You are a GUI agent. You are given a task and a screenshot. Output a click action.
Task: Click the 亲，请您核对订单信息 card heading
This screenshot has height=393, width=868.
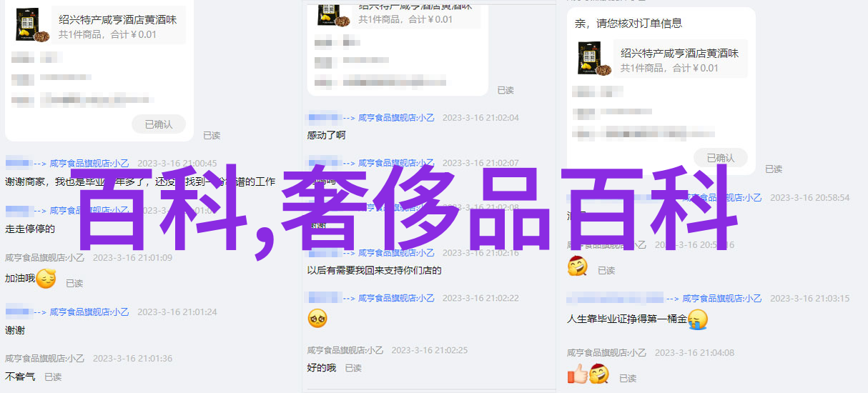[x=628, y=24]
